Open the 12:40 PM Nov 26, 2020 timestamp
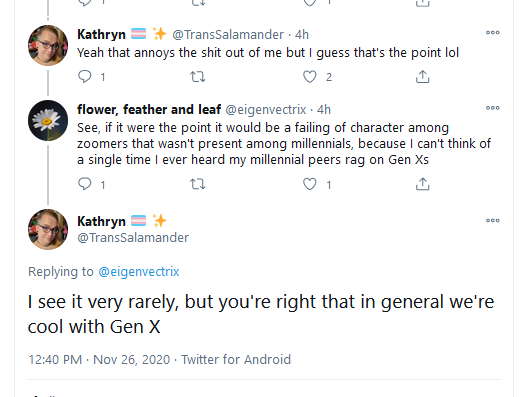The image size is (528, 397). click(99, 360)
